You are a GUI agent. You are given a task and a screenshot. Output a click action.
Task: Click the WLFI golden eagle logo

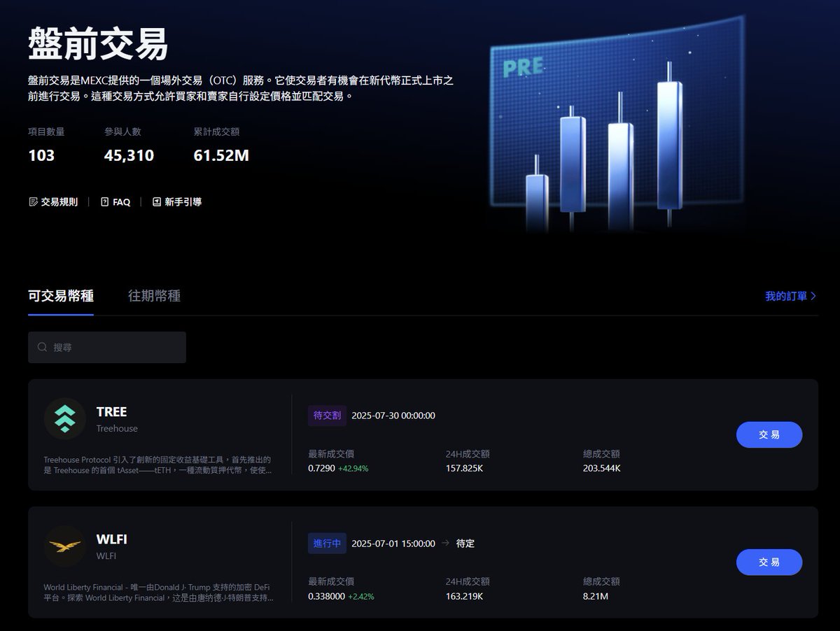65,546
